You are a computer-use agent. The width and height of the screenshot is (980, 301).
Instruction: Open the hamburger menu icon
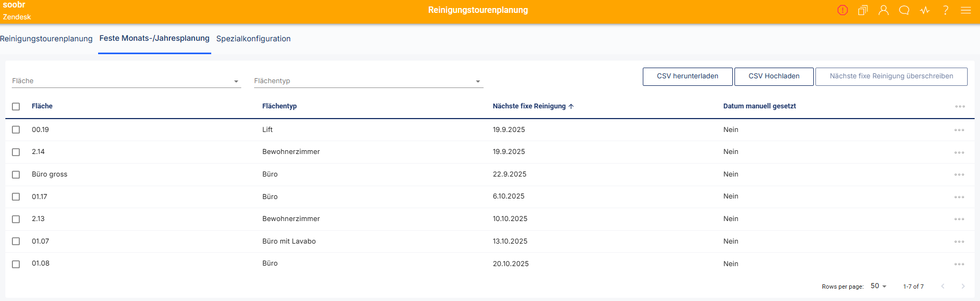[966, 10]
